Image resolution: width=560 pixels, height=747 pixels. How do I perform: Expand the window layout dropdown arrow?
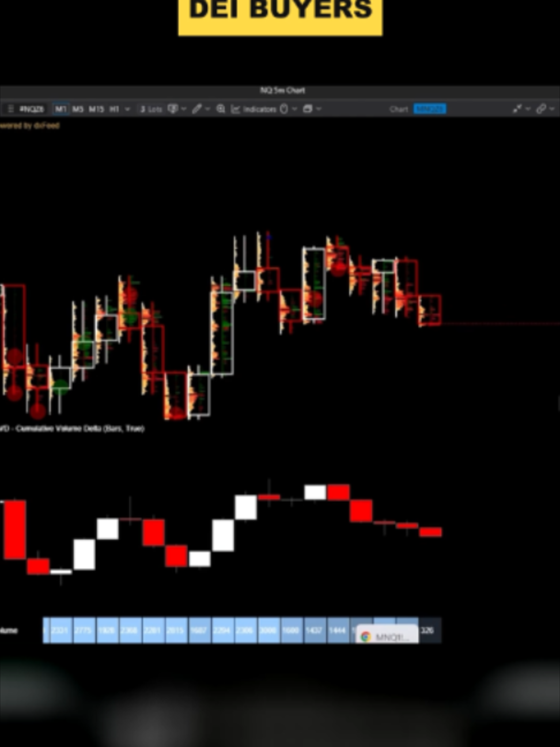pyautogui.click(x=319, y=109)
